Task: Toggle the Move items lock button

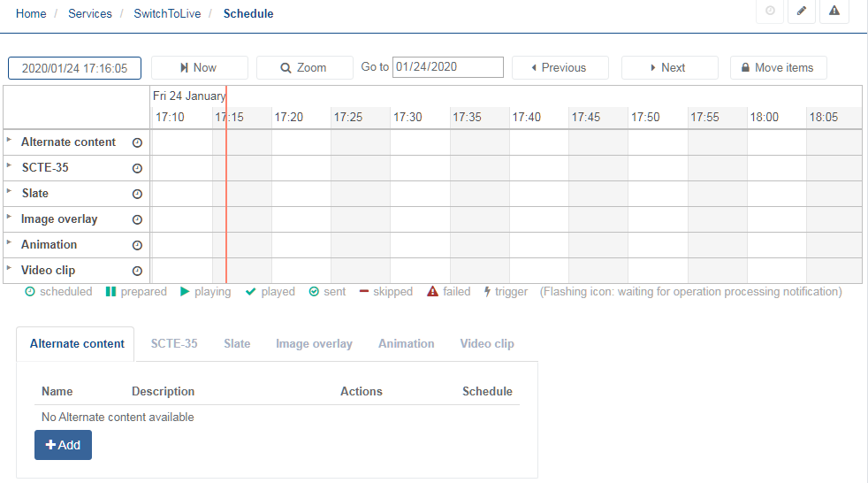Action: tap(778, 67)
